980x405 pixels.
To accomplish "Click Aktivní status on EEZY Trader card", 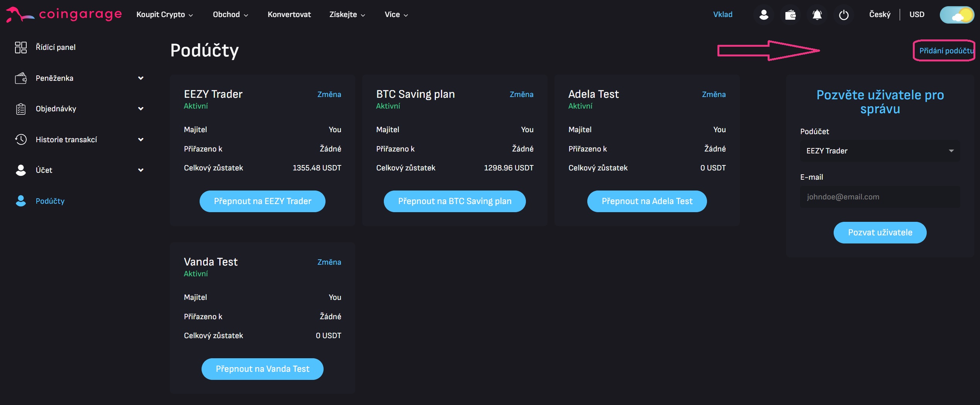I will [196, 106].
